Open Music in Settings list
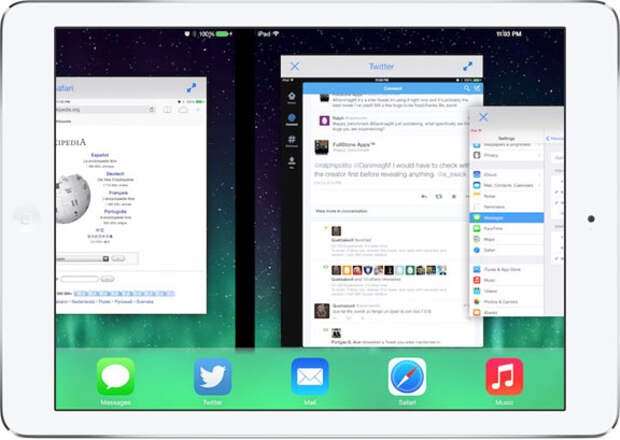Screen dimensions: 620x440 (507, 280)
